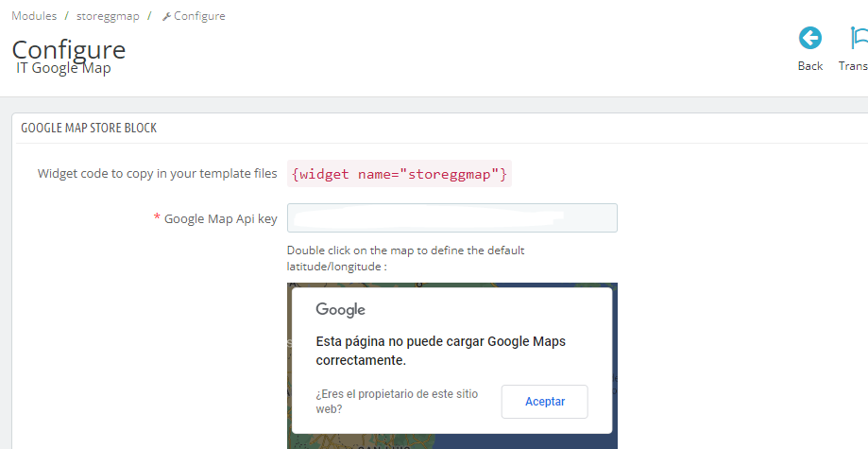The width and height of the screenshot is (868, 449).
Task: Click the Configure page heading
Action: tap(68, 48)
